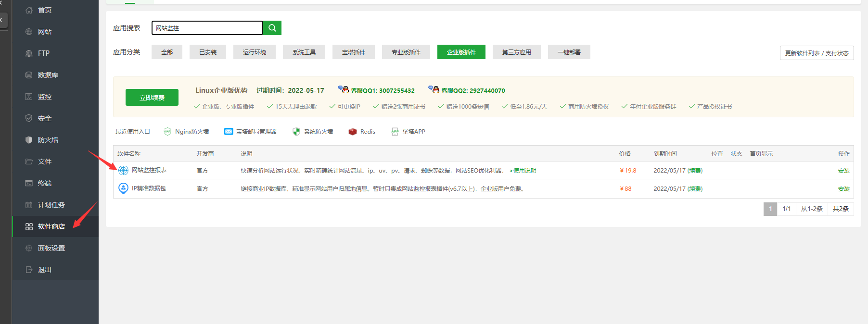Click the 共2条 total count text

tap(841, 209)
